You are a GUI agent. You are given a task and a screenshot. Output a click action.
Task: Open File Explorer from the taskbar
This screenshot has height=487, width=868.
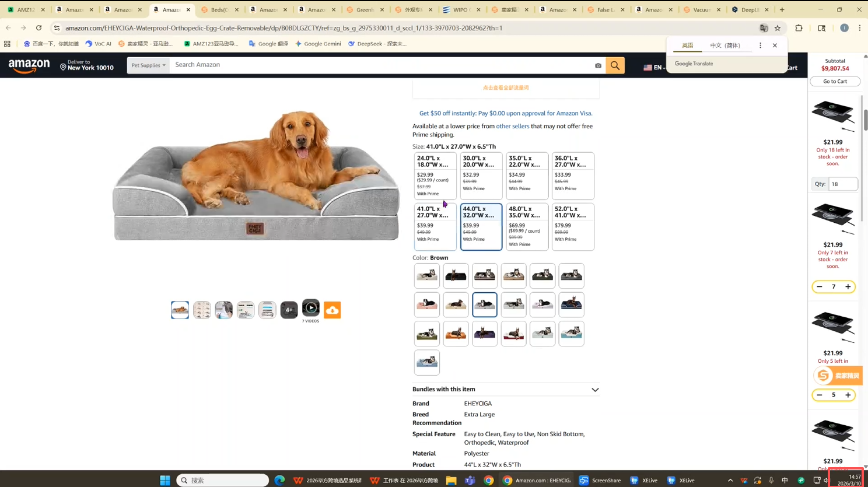point(451,481)
